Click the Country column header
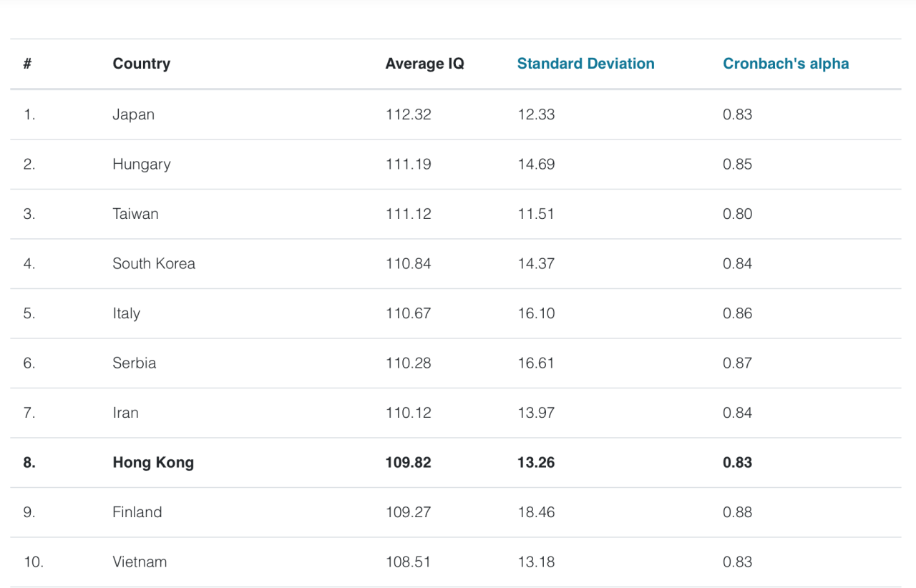916x588 pixels. 141,64
